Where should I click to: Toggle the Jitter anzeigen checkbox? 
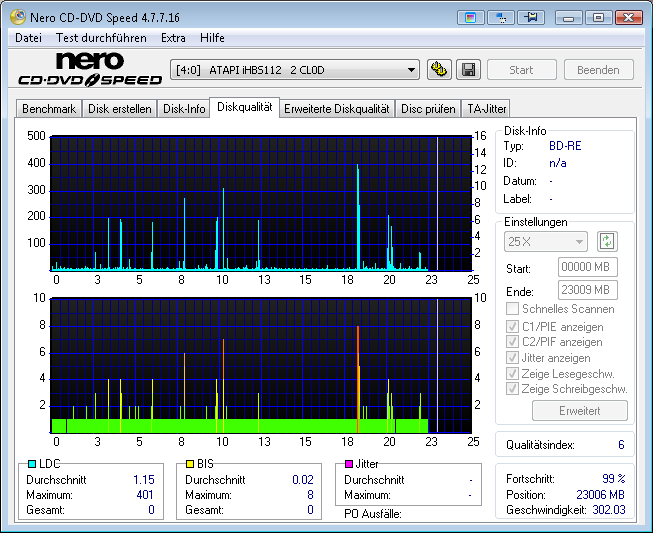(512, 358)
